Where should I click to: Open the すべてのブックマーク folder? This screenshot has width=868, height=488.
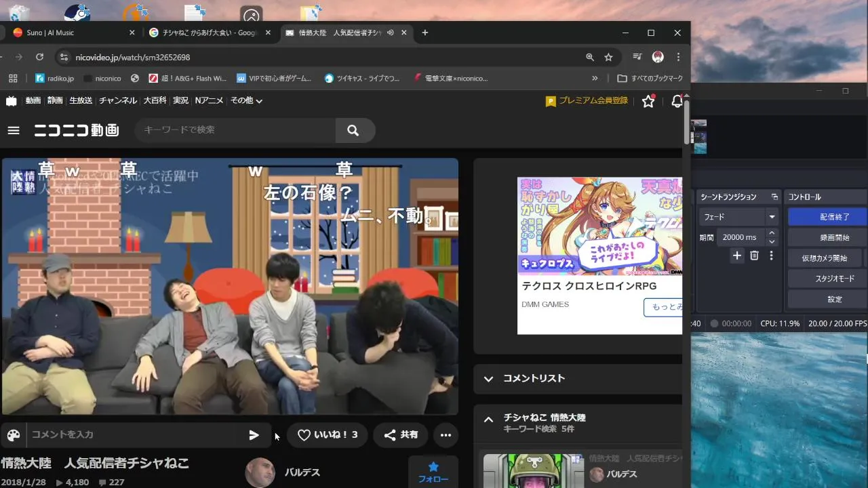[x=650, y=78]
